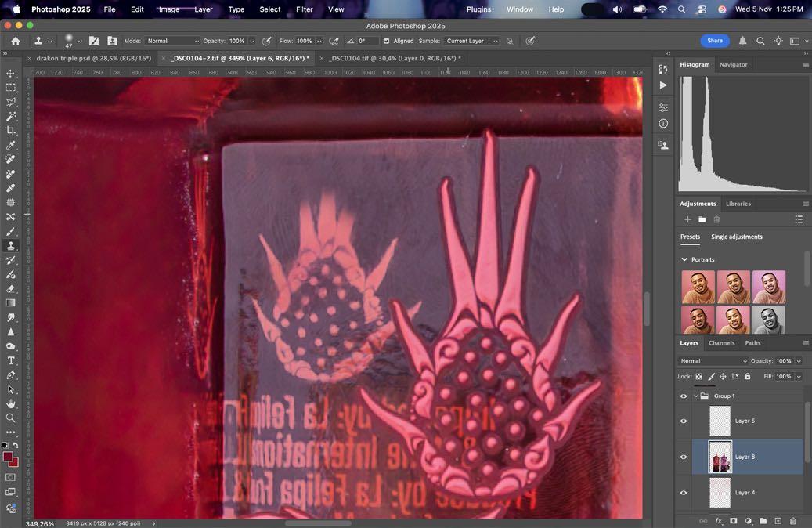Image resolution: width=812 pixels, height=528 pixels.
Task: Select the Eraser tool
Action: [10, 288]
